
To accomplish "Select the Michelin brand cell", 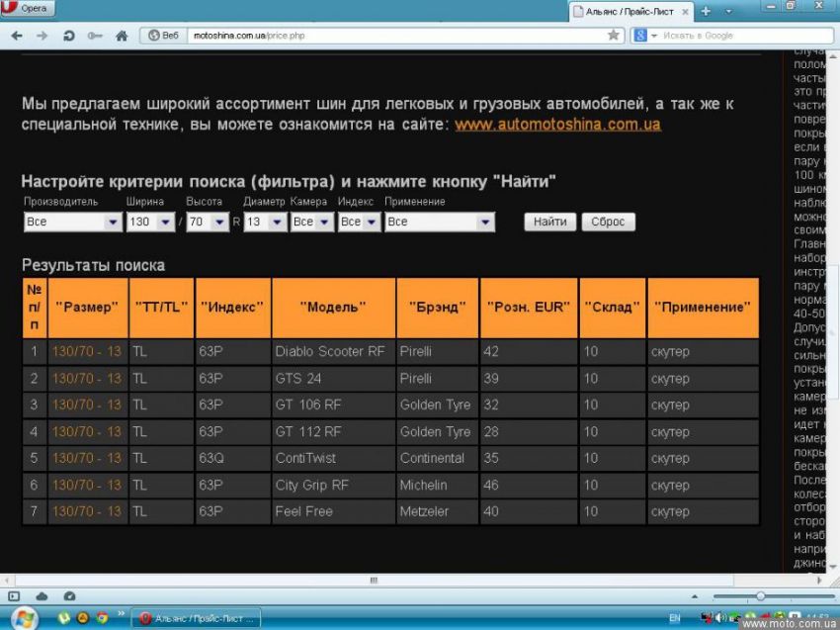I will pos(438,486).
